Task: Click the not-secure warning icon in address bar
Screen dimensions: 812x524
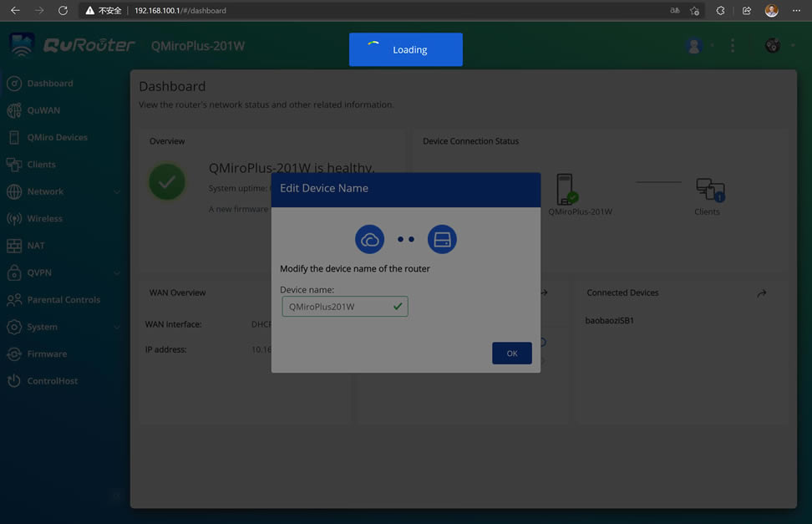Action: (90, 10)
